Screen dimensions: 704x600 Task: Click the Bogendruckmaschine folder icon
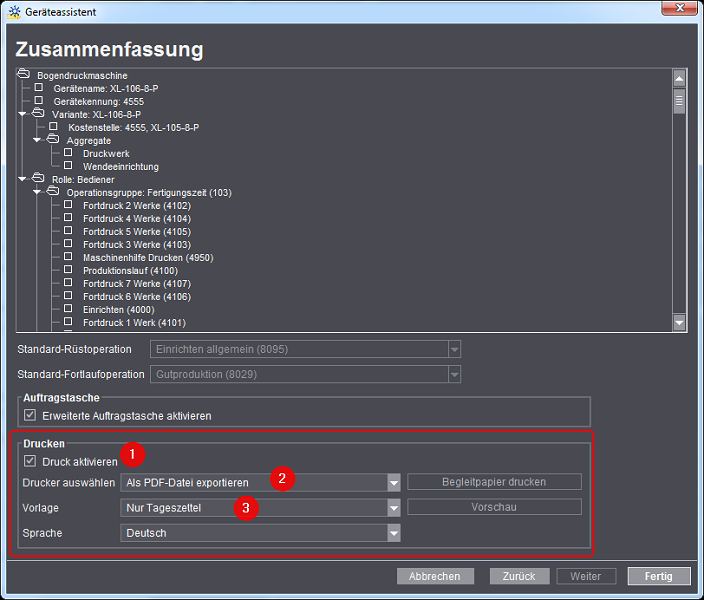point(24,75)
